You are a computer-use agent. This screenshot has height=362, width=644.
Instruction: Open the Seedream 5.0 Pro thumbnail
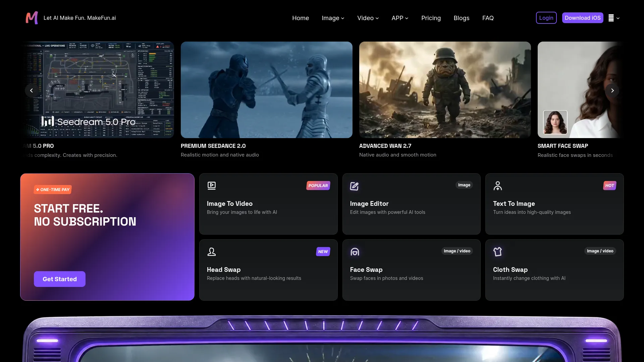97,90
